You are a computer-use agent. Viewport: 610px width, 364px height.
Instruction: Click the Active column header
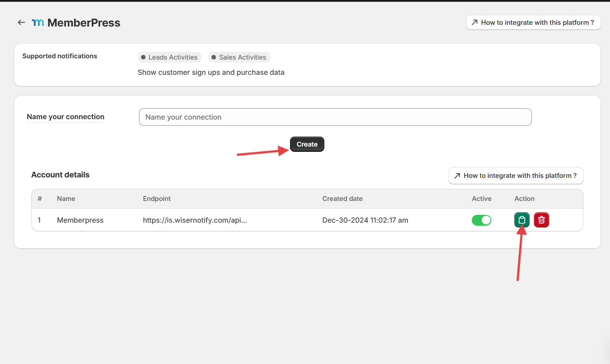click(x=481, y=199)
